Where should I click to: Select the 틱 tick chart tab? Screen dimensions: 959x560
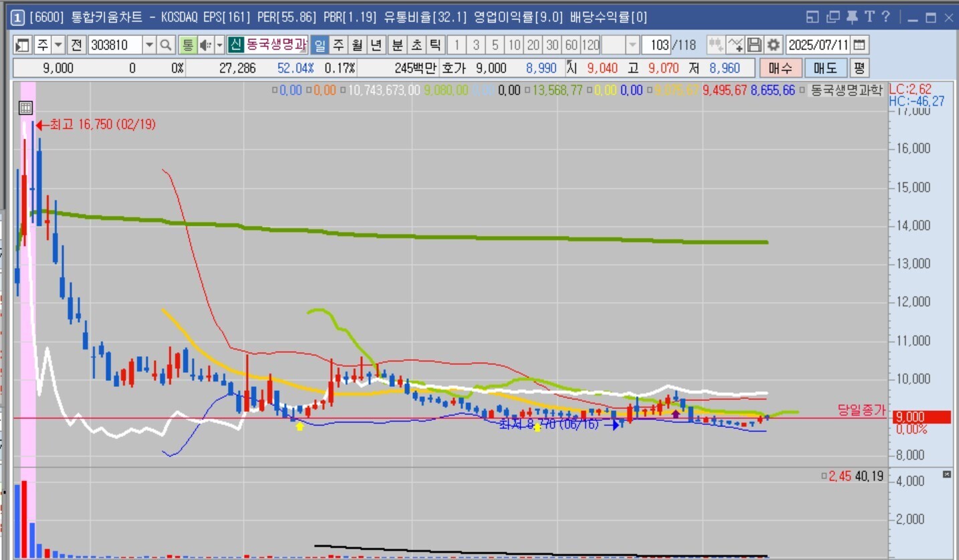click(x=435, y=45)
